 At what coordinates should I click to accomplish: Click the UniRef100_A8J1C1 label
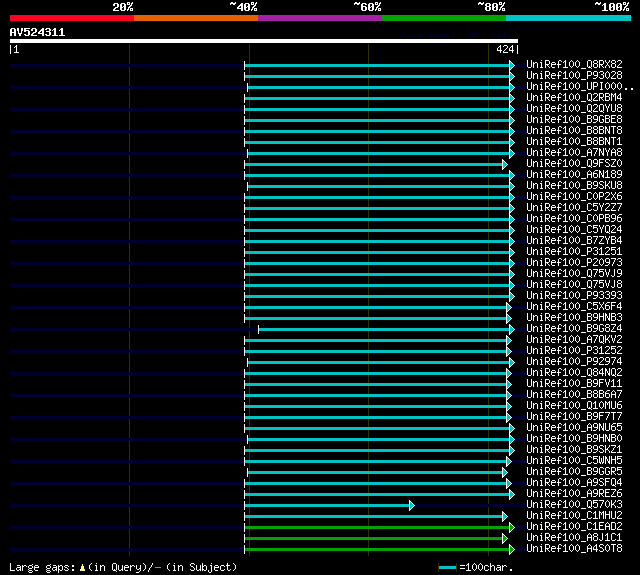point(574,538)
